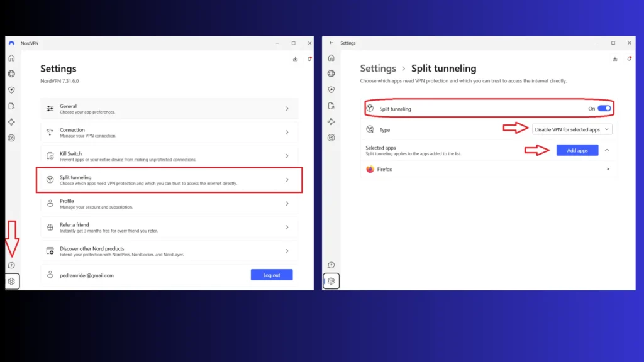This screenshot has width=644, height=362.
Task: Click the Log out button
Action: (272, 275)
